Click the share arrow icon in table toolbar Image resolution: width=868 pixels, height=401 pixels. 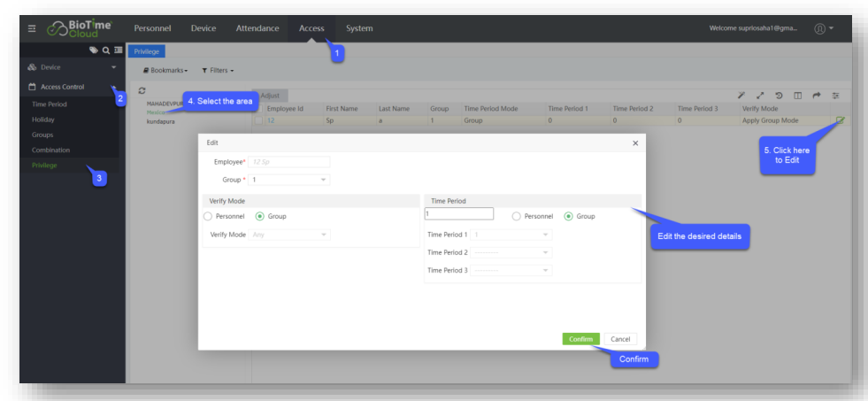pyautogui.click(x=817, y=95)
